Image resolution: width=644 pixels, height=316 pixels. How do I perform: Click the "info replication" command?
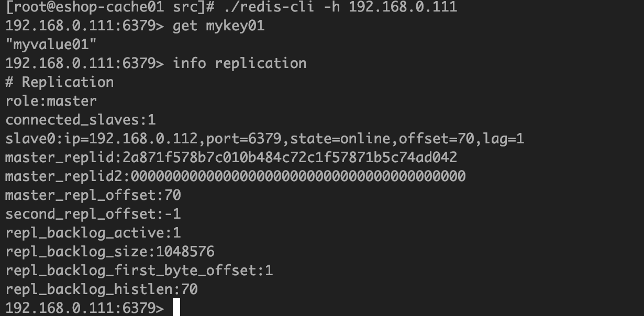[x=240, y=63]
